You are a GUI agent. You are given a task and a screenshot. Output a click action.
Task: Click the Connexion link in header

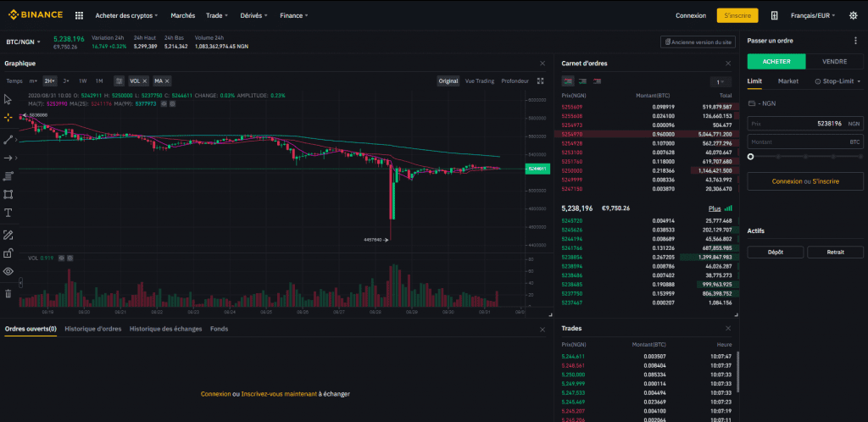(x=691, y=15)
